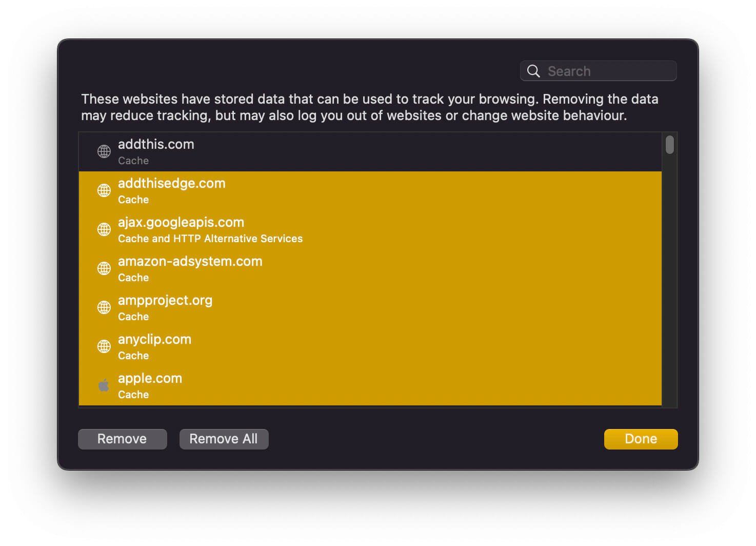This screenshot has height=546, width=756.
Task: Click the Cache label under apple.com
Action: point(133,395)
